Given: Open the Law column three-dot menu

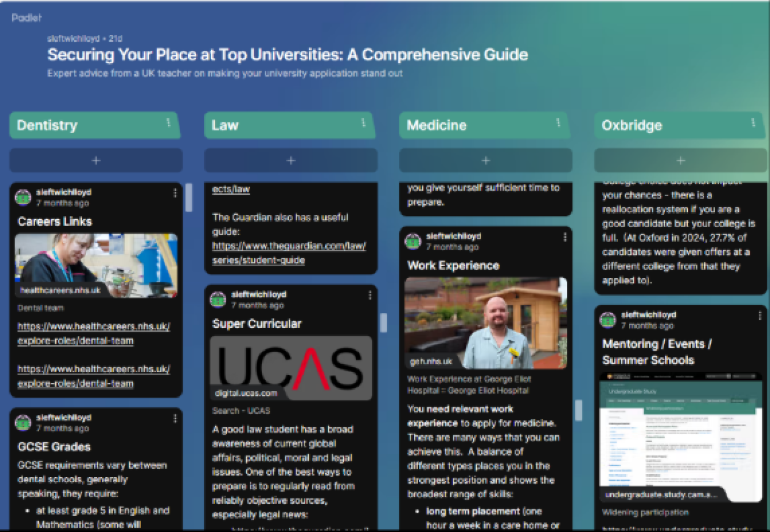Looking at the screenshot, I should [364, 123].
